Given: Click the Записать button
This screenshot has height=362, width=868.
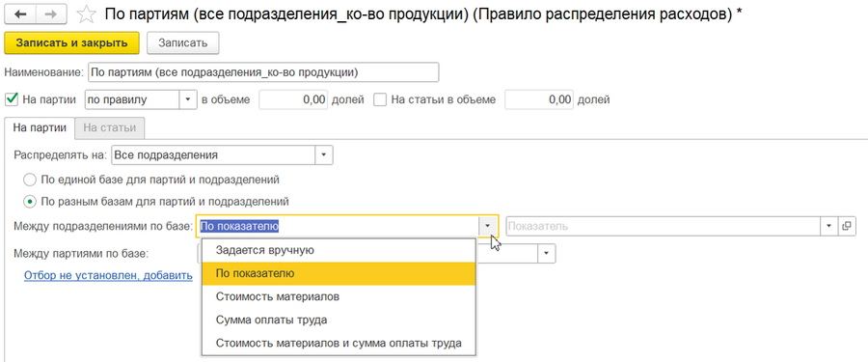Looking at the screenshot, I should 182,43.
